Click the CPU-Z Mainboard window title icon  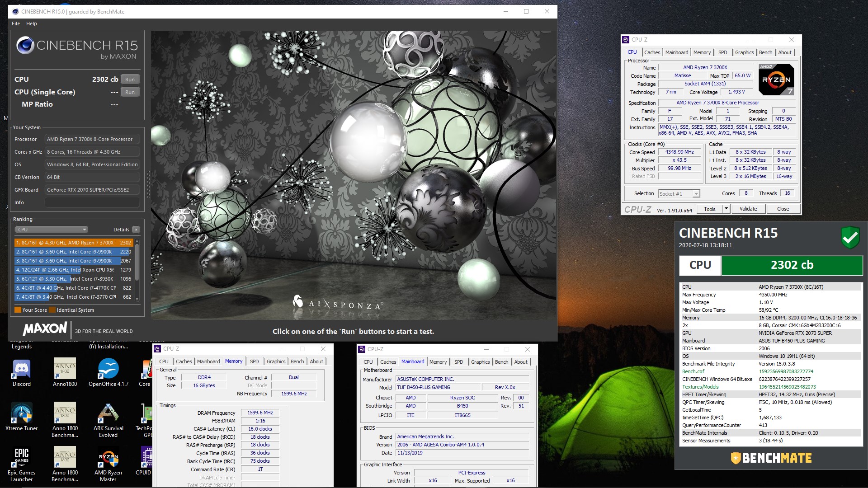(x=362, y=349)
